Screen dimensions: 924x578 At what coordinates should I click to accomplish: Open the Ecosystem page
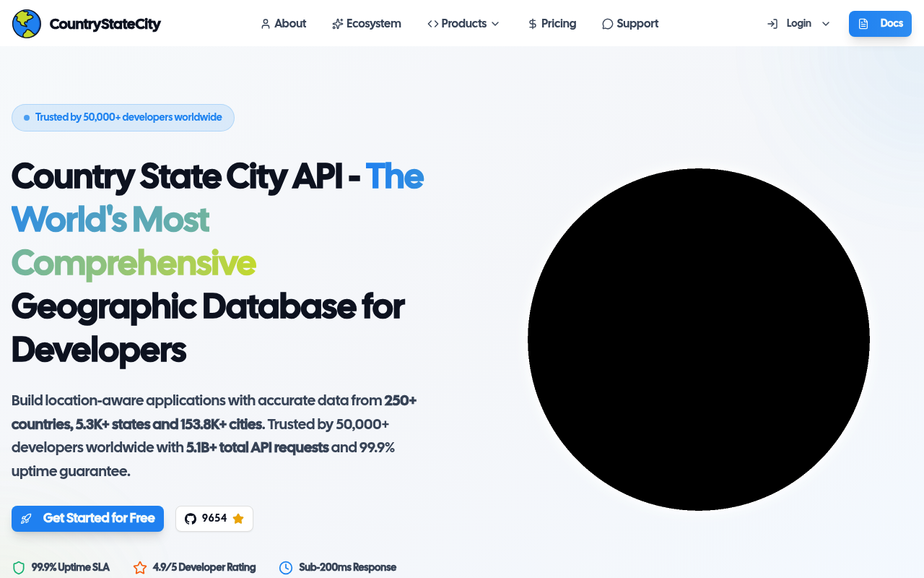pos(366,24)
